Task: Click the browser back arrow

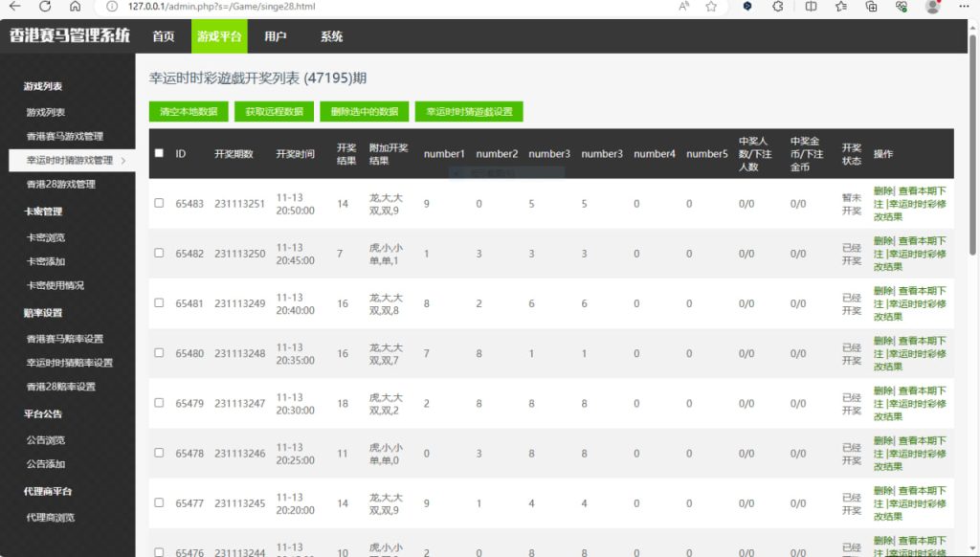Action: point(15,7)
